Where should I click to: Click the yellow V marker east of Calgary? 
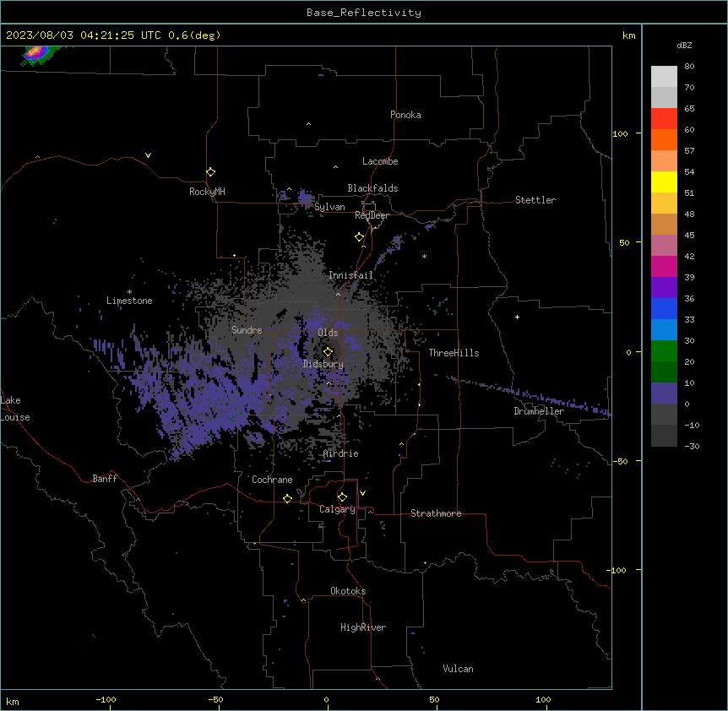coord(362,493)
